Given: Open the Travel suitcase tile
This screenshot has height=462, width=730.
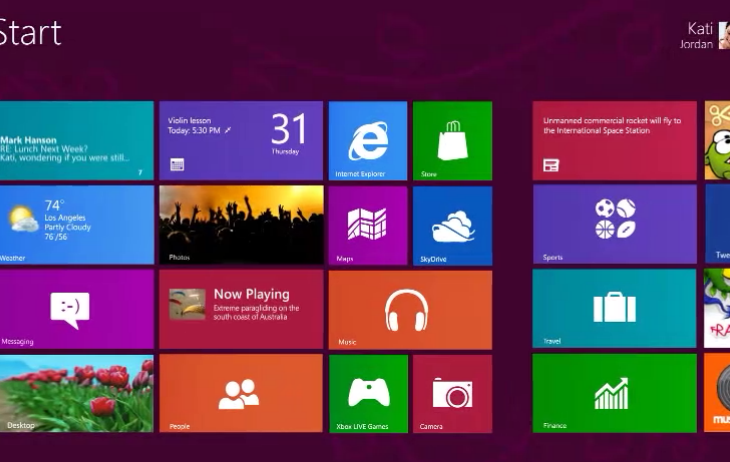Looking at the screenshot, I should click(x=614, y=308).
